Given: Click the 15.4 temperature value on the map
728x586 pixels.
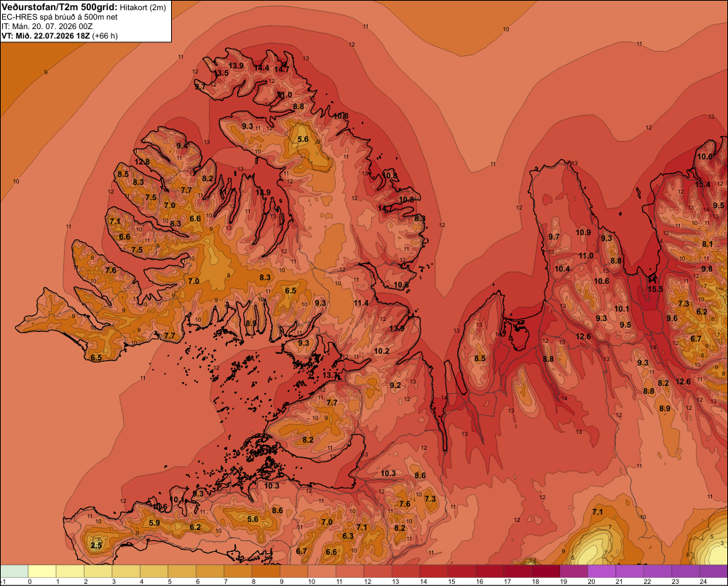Looking at the screenshot, I should [x=703, y=184].
